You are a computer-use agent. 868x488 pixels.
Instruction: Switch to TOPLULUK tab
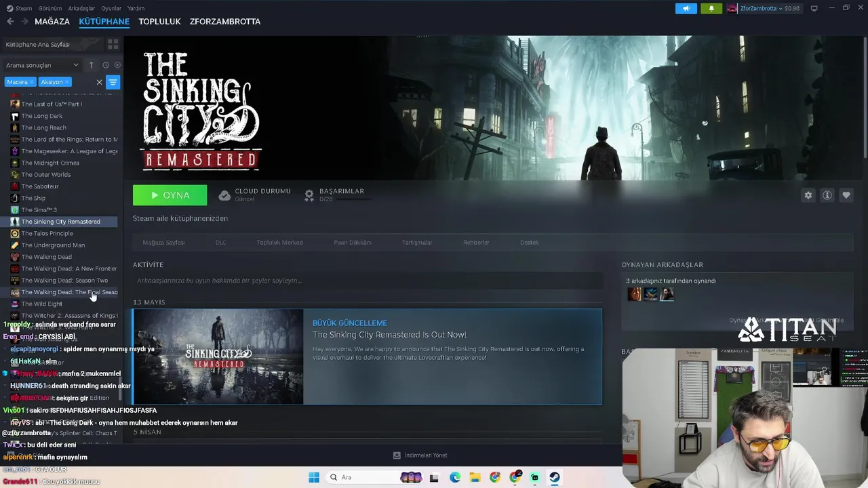click(x=159, y=22)
